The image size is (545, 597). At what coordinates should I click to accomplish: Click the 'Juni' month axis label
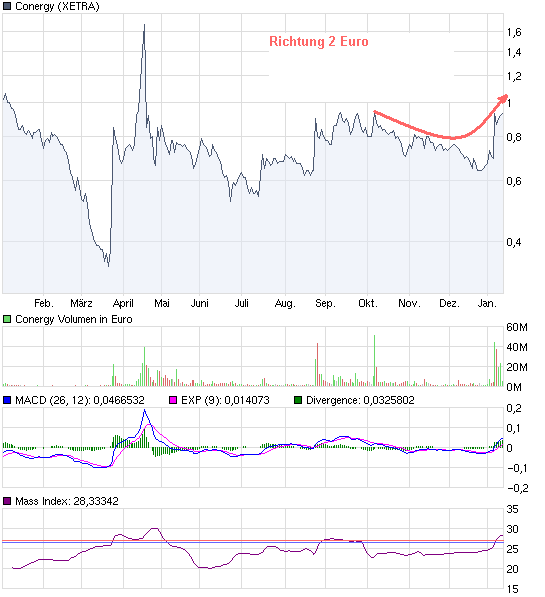point(200,303)
